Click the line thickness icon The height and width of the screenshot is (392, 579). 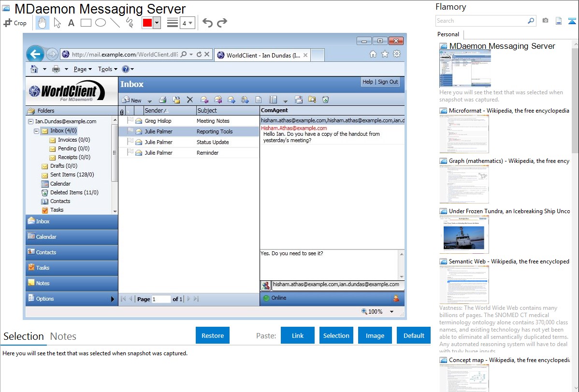pos(173,23)
